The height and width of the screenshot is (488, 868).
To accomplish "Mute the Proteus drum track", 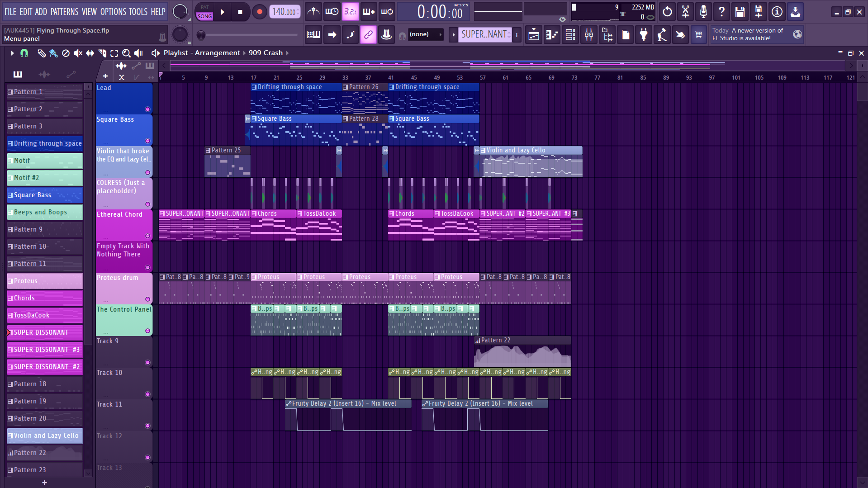I will pyautogui.click(x=147, y=299).
